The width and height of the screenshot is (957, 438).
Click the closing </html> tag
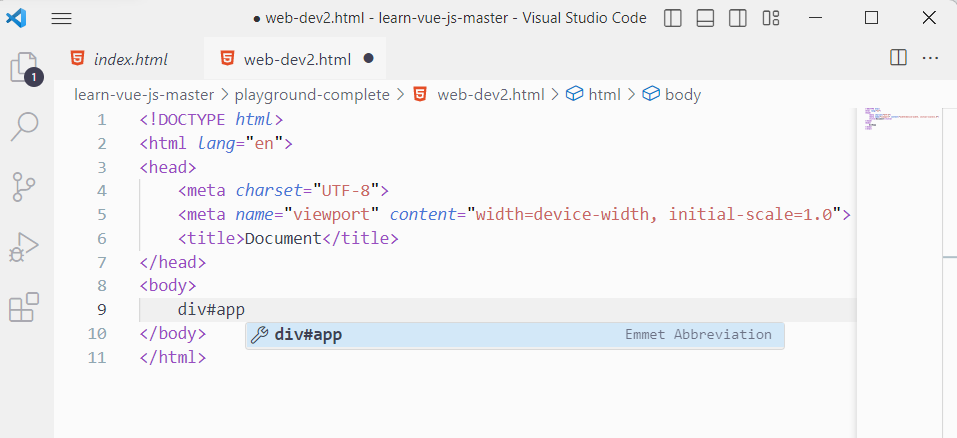[173, 357]
